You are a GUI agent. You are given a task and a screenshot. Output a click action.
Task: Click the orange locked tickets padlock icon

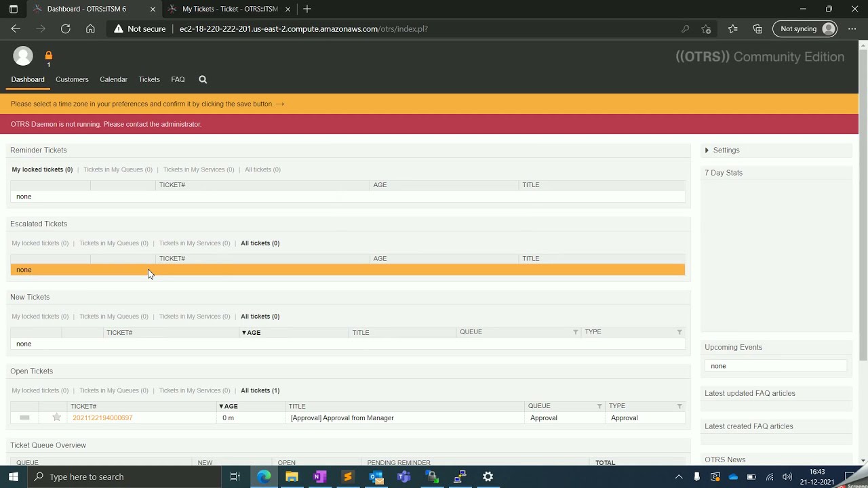pyautogui.click(x=49, y=56)
